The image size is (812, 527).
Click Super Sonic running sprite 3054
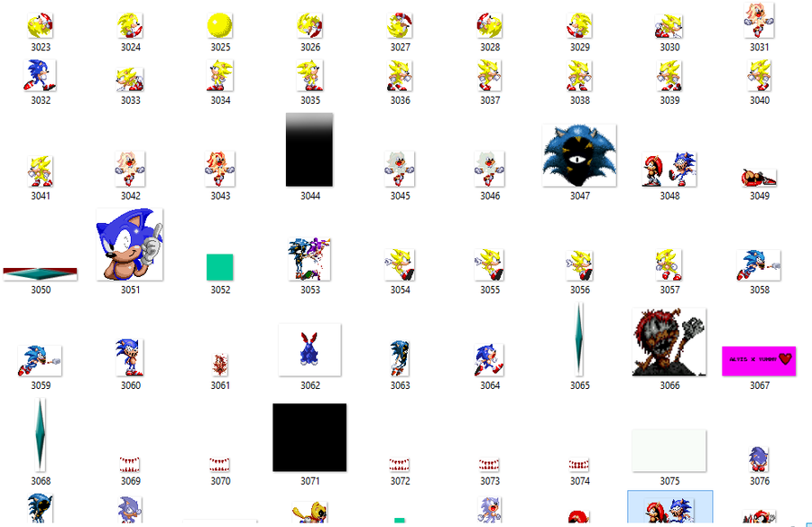(400, 264)
